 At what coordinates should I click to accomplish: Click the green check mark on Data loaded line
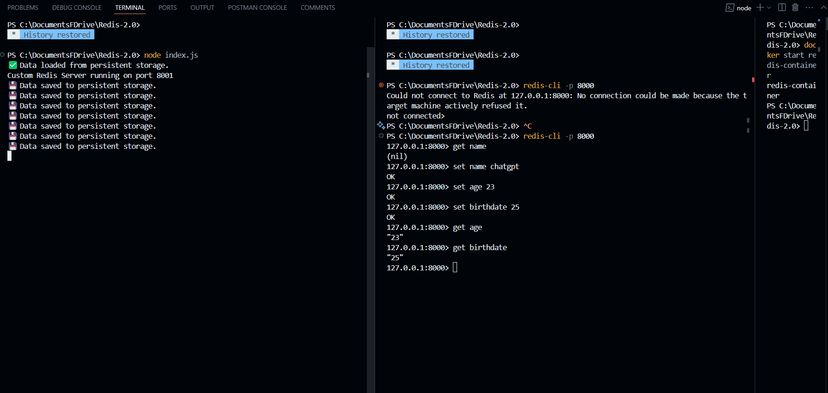click(13, 66)
